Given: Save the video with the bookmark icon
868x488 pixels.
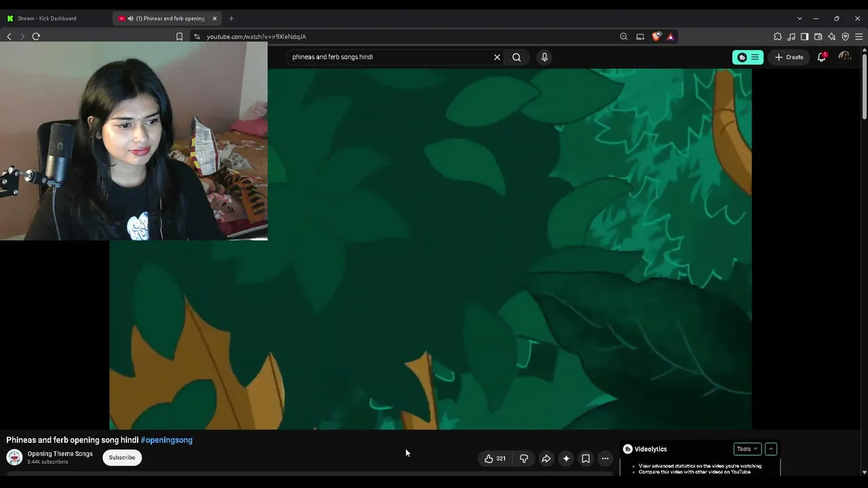Looking at the screenshot, I should tap(586, 459).
